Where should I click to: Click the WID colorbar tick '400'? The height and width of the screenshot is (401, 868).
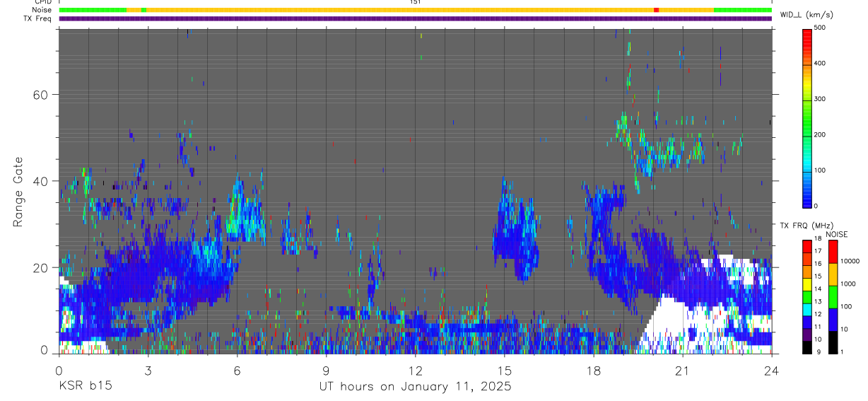pos(820,63)
